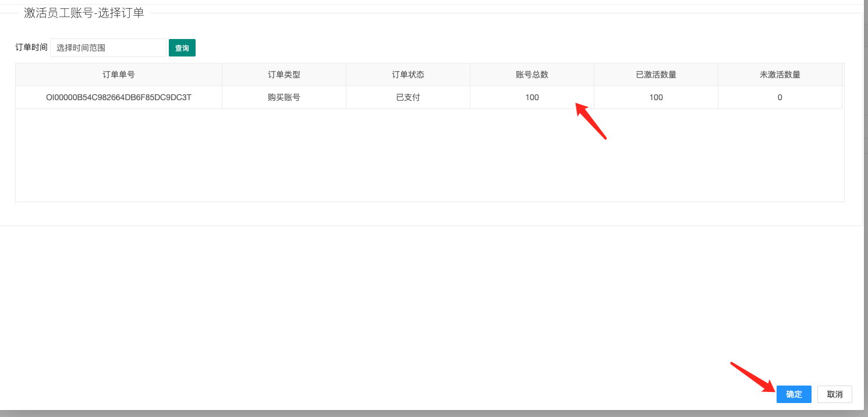Click the 选择时间范围 date range input
868x417 pixels.
click(108, 48)
